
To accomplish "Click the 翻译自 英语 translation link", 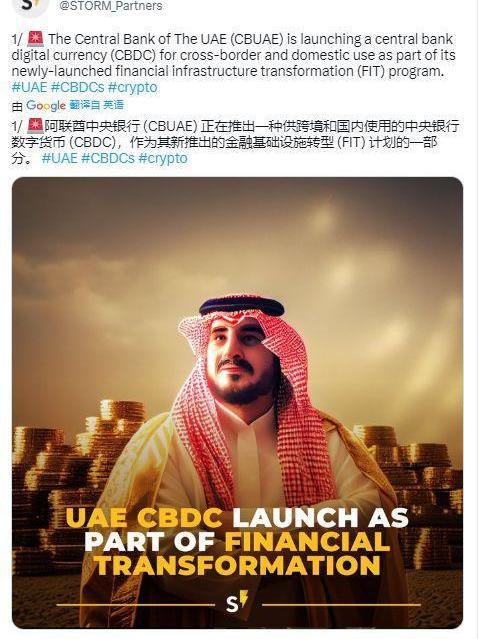I will (x=96, y=105).
